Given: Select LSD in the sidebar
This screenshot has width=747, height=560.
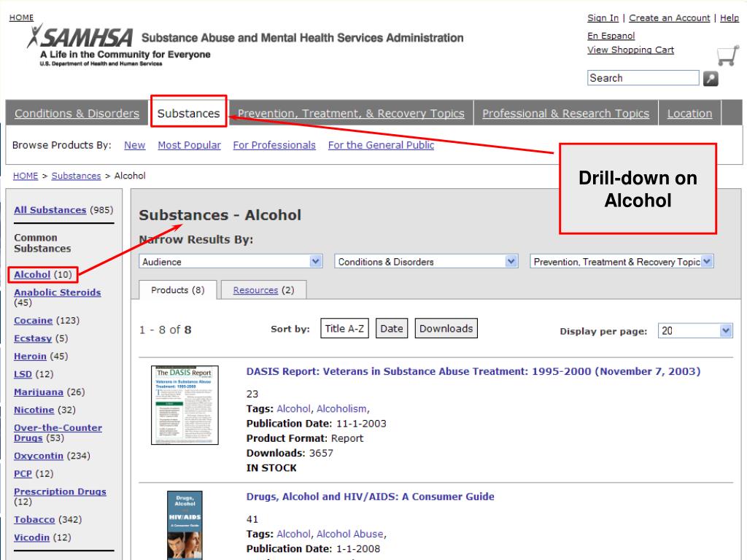Looking at the screenshot, I should tap(23, 374).
